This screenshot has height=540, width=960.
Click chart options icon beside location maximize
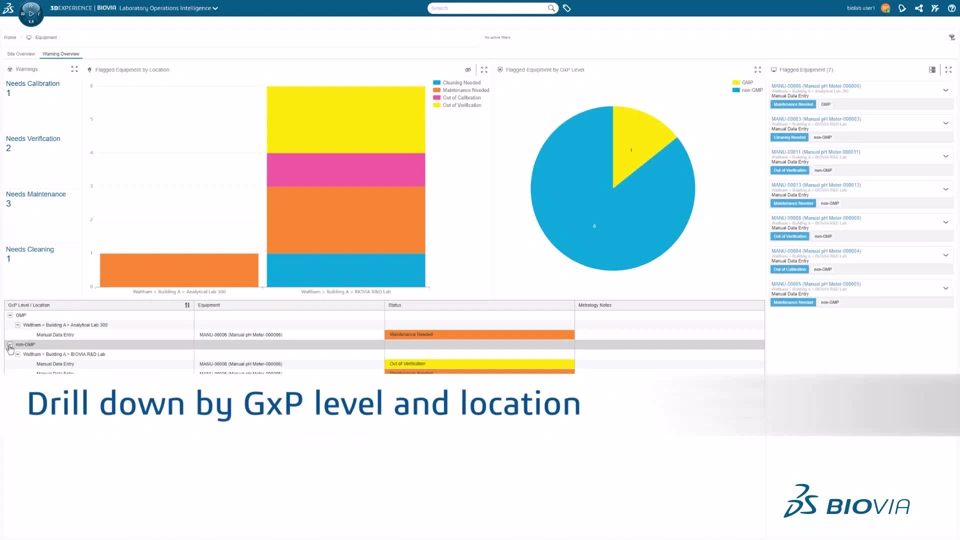[x=468, y=70]
